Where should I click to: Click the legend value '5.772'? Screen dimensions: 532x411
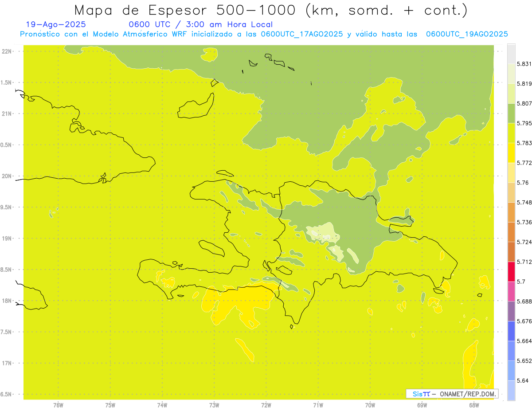pyautogui.click(x=524, y=163)
